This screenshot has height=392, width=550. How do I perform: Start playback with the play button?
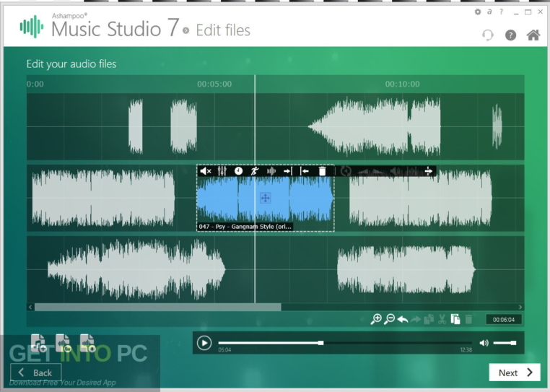point(204,343)
